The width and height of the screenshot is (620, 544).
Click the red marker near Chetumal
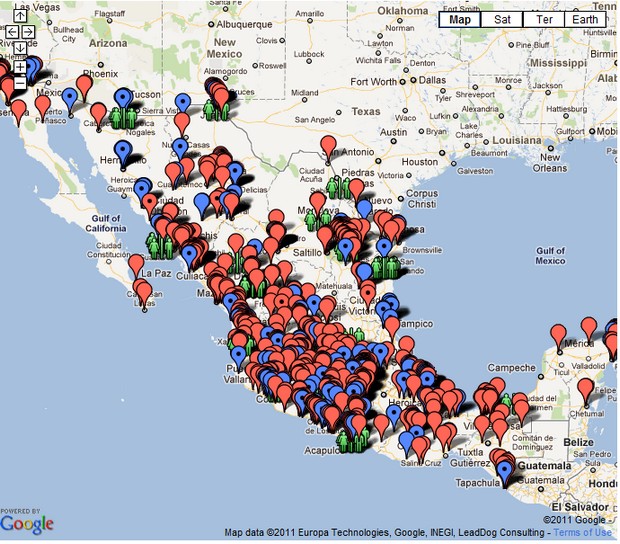586,388
